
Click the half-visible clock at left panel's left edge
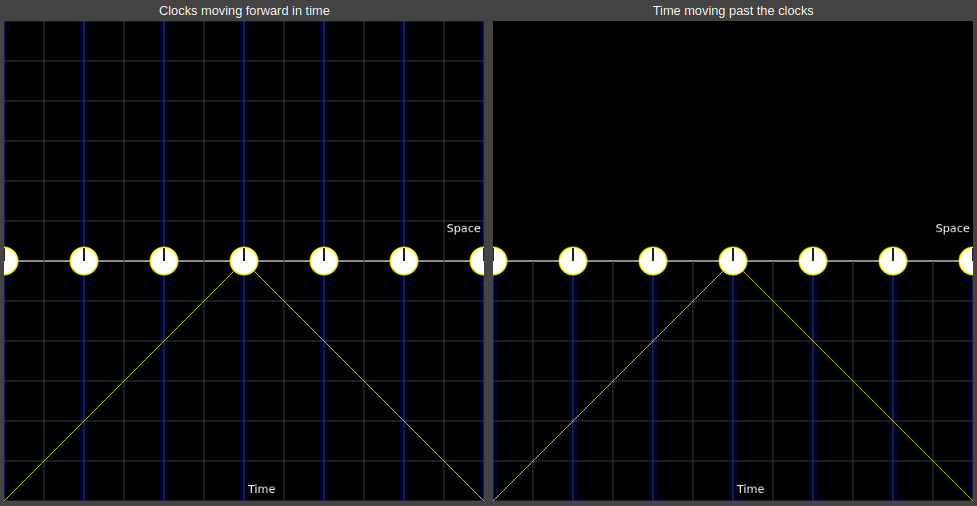pyautogui.click(x=9, y=261)
